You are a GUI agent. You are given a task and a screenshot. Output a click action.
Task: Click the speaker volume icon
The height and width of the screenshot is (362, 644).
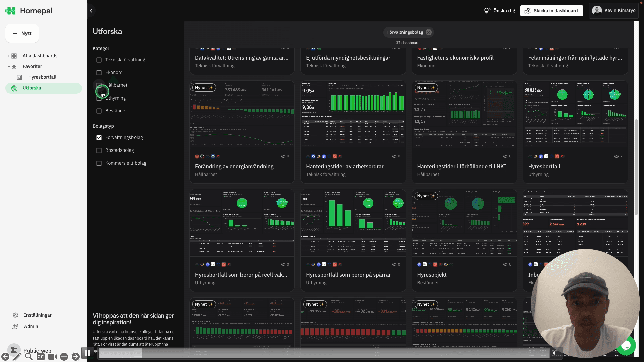pyautogui.click(x=554, y=353)
